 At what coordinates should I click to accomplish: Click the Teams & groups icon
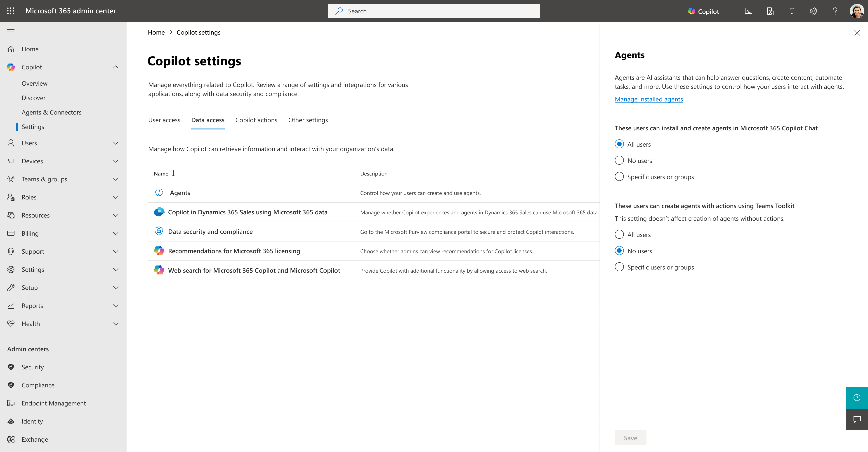point(11,179)
